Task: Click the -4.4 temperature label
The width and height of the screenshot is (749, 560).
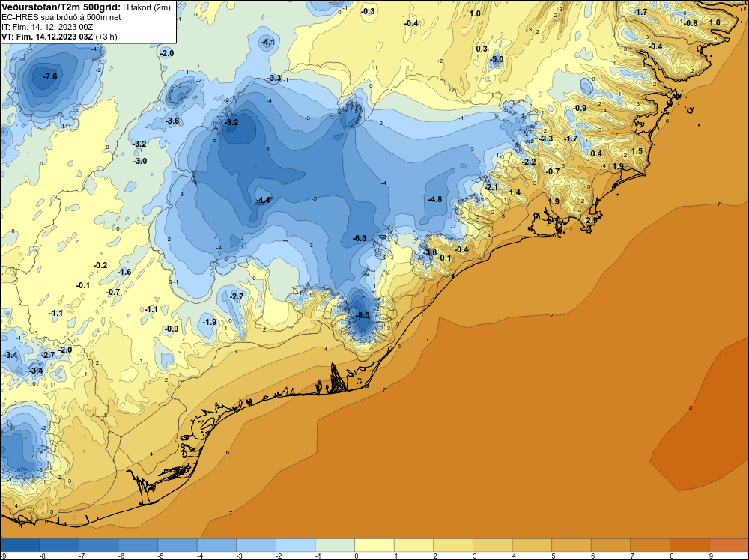Action: point(263,200)
